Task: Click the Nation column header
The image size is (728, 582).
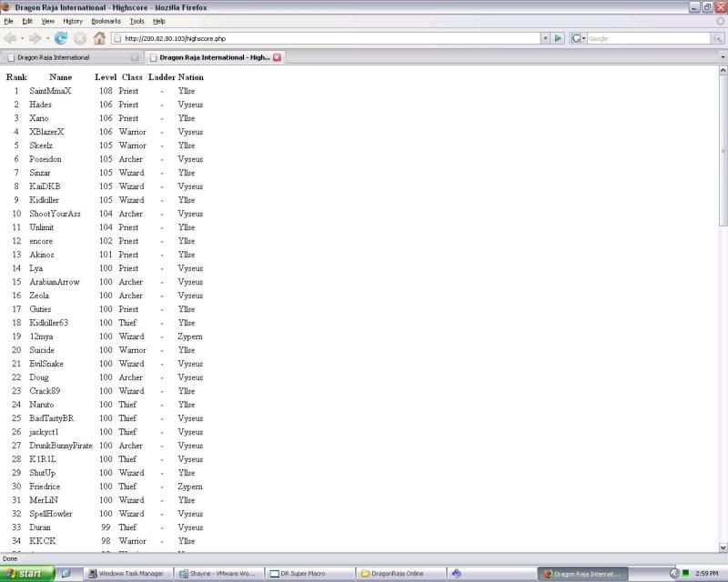Action: click(191, 77)
